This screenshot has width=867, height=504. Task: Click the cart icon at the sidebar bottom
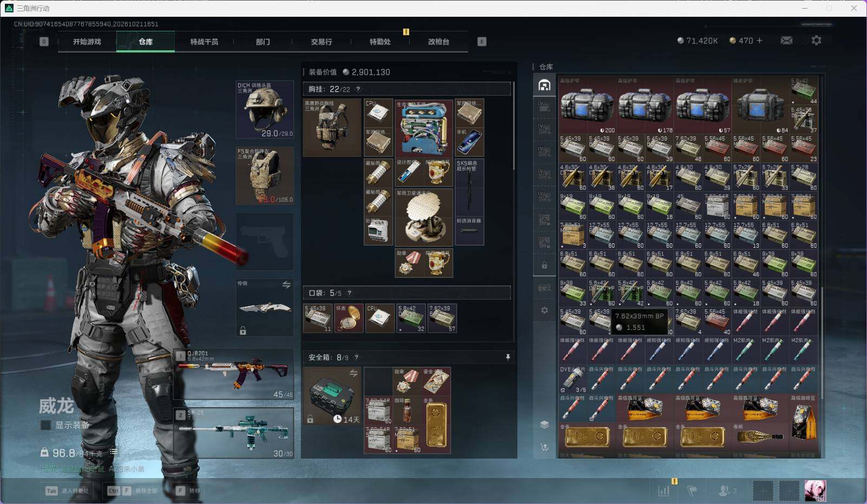pyautogui.click(x=544, y=447)
